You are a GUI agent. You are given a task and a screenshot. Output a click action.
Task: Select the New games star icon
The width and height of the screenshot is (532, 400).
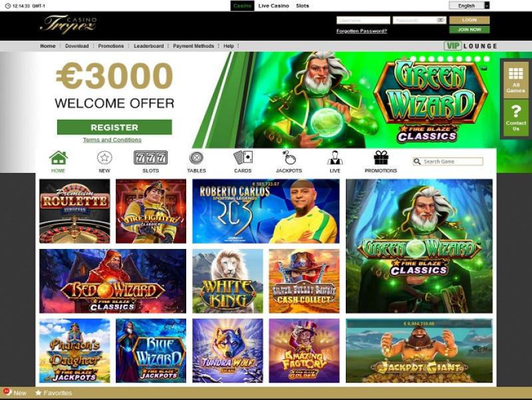coord(104,158)
